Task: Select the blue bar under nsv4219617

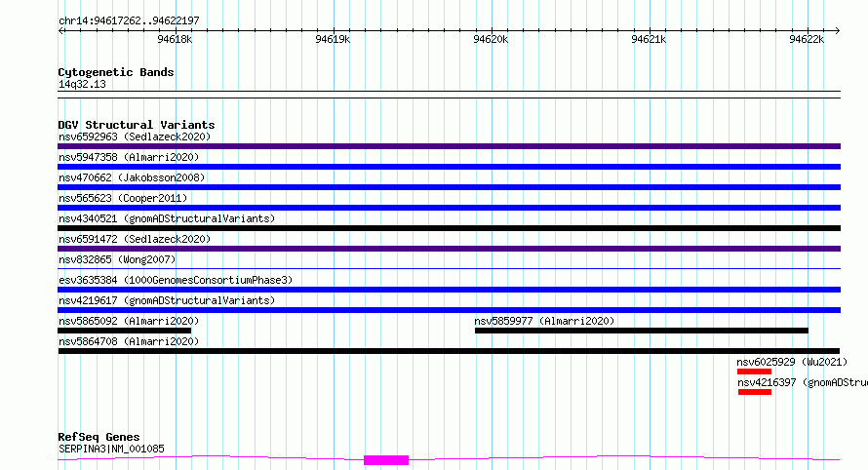Action: pyautogui.click(x=449, y=310)
